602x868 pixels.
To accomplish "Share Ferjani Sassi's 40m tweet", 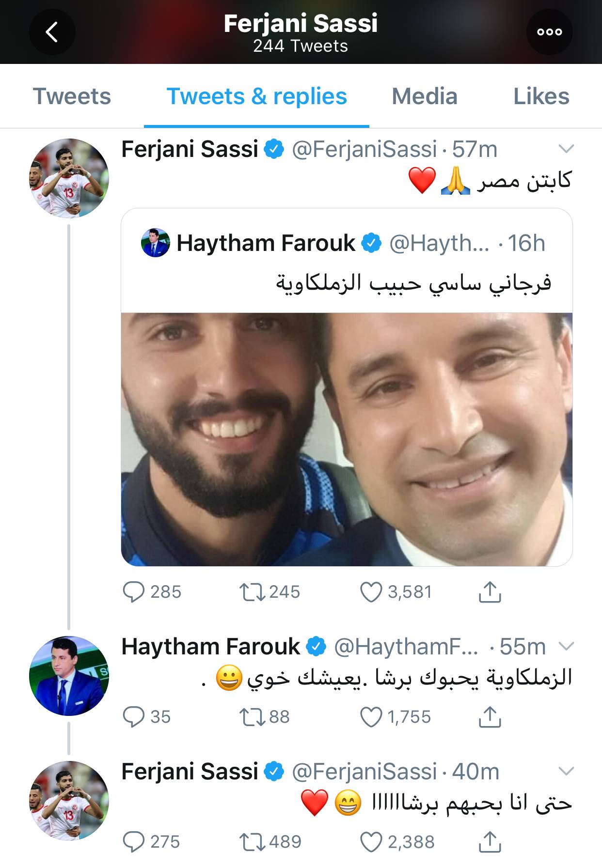I will click(490, 842).
